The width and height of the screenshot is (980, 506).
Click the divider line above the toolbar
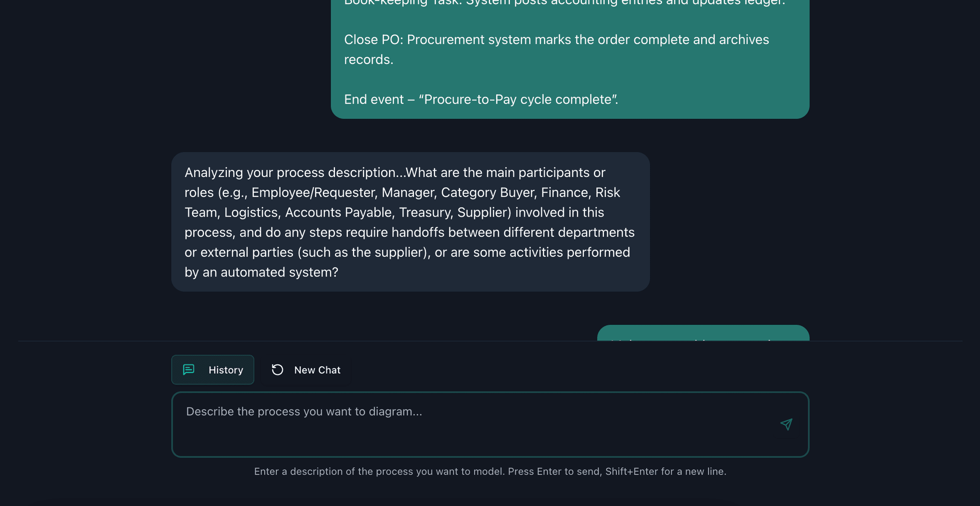tap(490, 341)
